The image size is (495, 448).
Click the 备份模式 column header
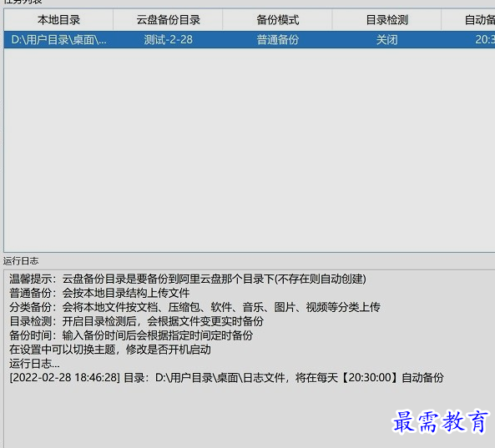pyautogui.click(x=277, y=20)
